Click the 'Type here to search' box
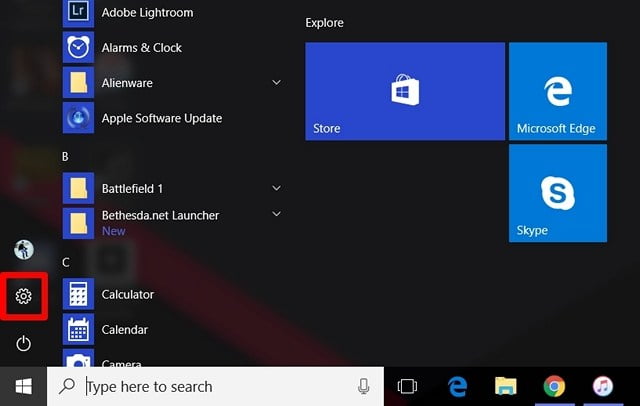This screenshot has width=640, height=406. pos(210,386)
